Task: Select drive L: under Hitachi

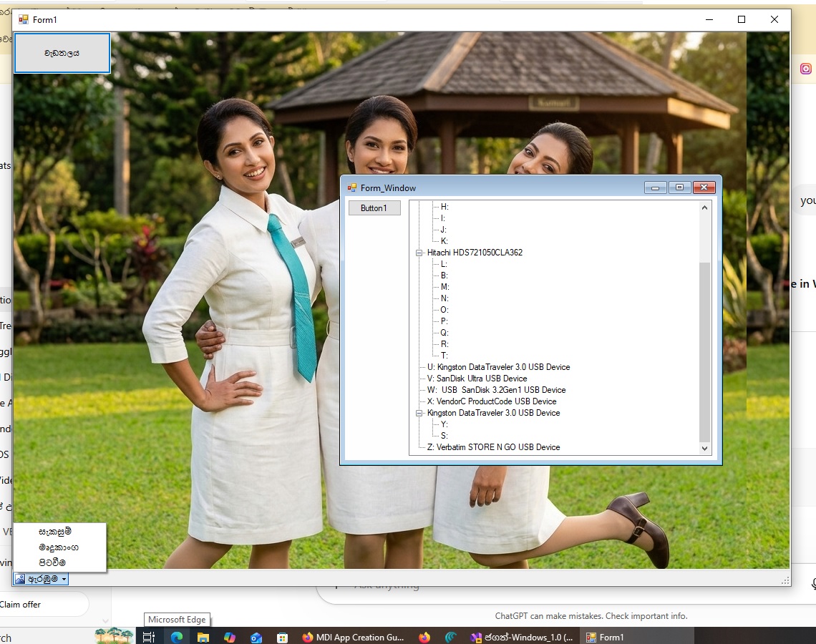Action: pos(444,264)
